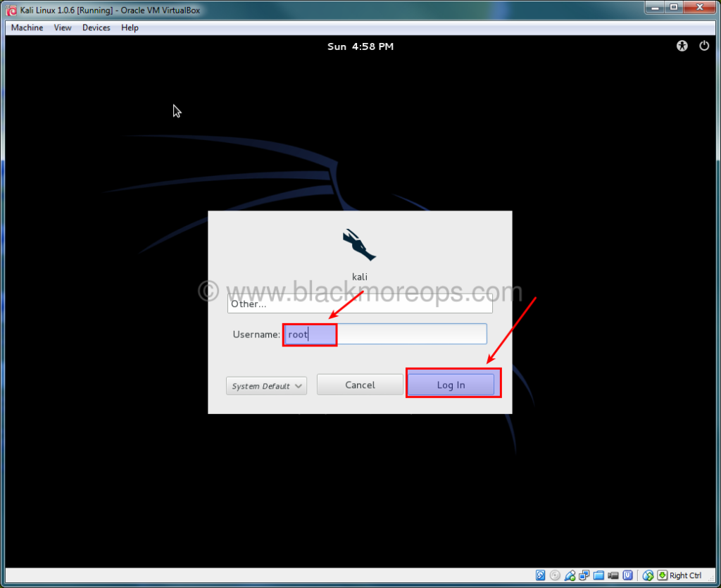Click the Log In button
The height and width of the screenshot is (588, 721).
[x=451, y=384]
